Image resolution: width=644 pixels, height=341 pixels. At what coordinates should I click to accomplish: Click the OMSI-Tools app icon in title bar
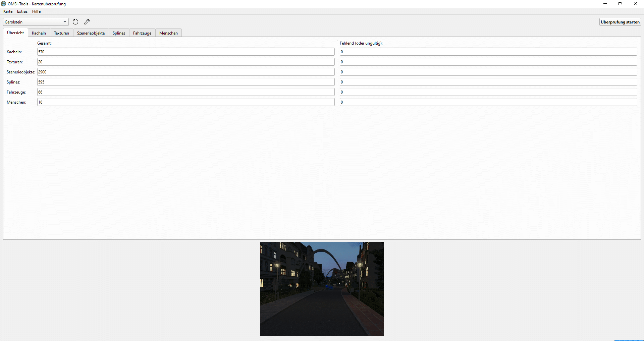click(x=4, y=4)
